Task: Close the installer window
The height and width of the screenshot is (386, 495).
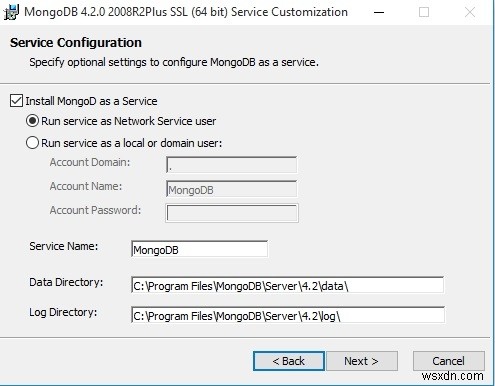Action: (470, 13)
